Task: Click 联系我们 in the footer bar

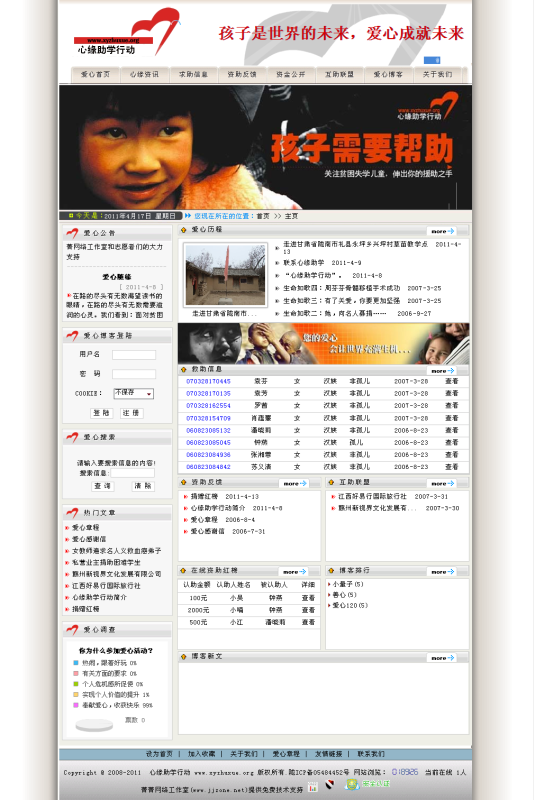Action: click(x=371, y=754)
